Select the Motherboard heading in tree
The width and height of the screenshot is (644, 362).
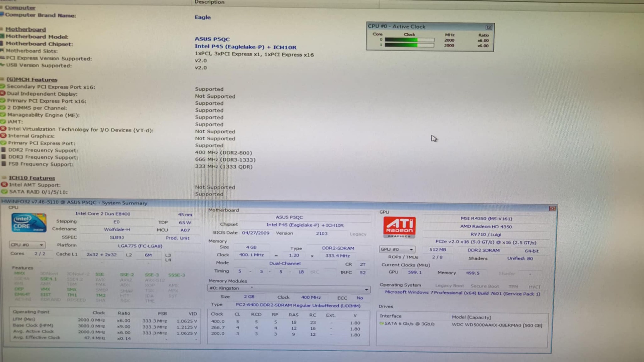click(x=26, y=29)
